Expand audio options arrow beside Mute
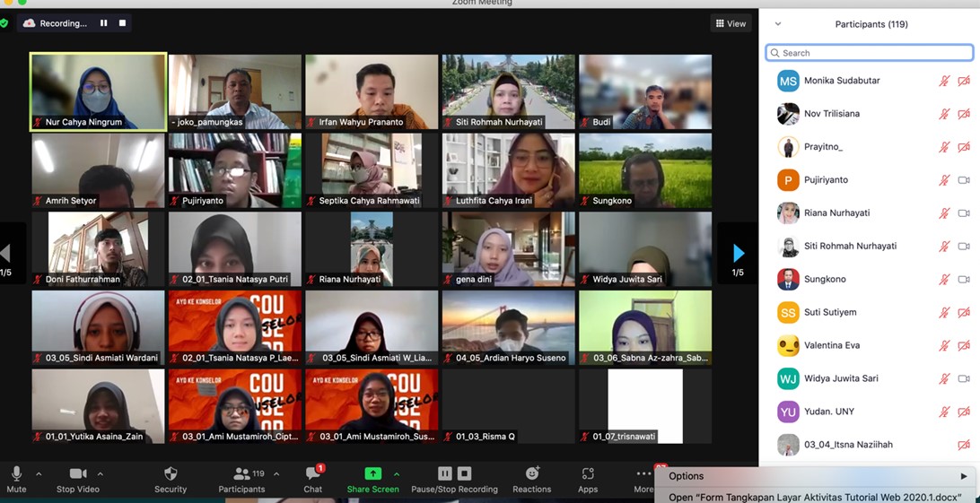The image size is (980, 503). click(39, 474)
